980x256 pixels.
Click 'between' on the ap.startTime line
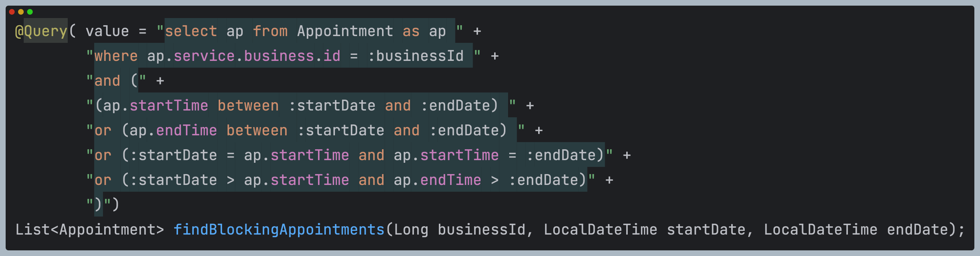click(248, 106)
